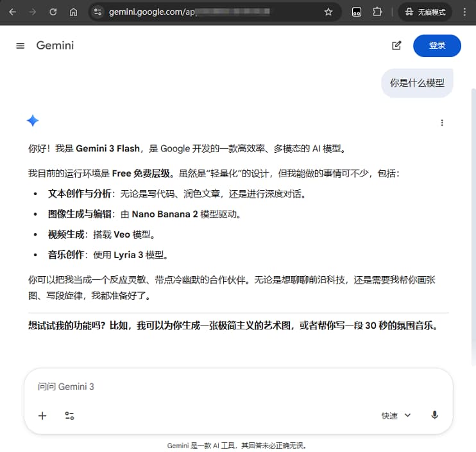Open the response more-options dots
This screenshot has width=476, height=452.
(442, 123)
